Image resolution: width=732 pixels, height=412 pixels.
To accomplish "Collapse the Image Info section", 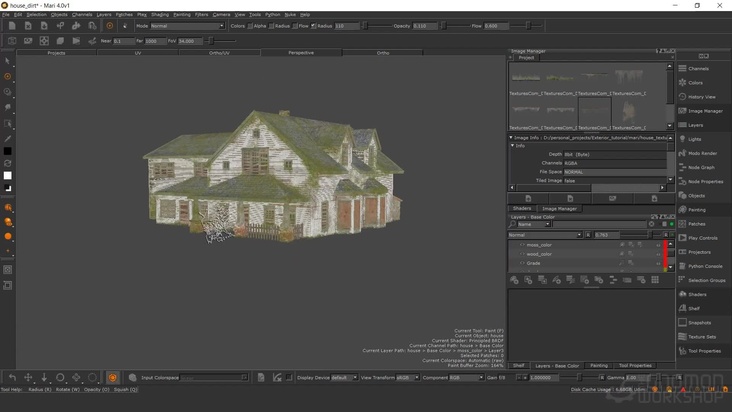I will (x=511, y=138).
